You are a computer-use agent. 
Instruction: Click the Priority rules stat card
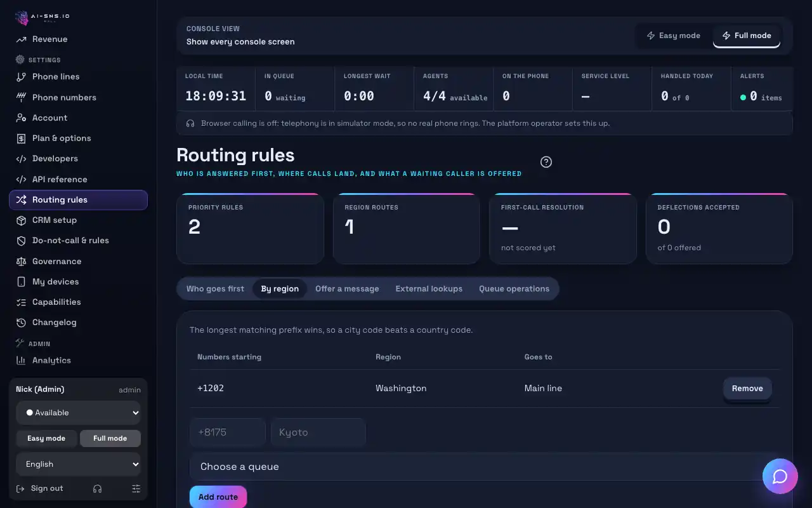click(x=250, y=229)
